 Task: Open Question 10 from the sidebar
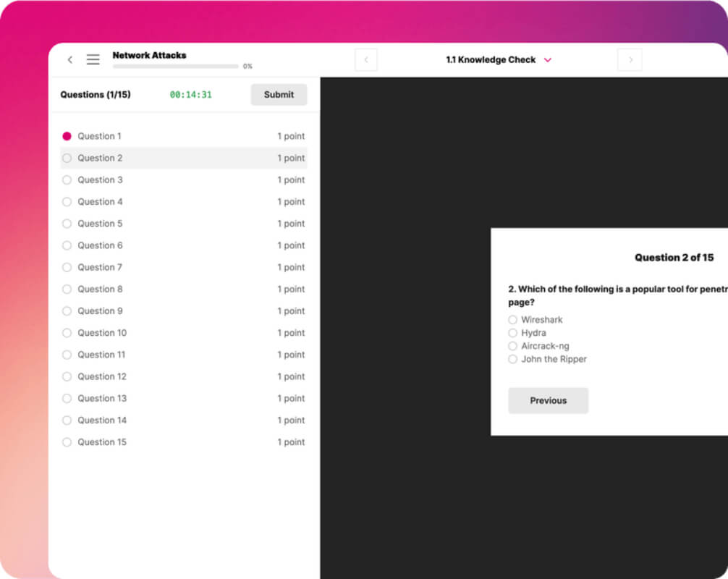[183, 332]
